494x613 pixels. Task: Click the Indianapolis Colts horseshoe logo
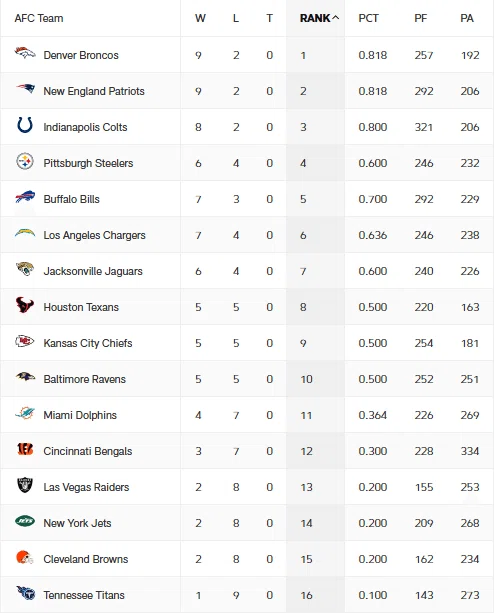[25, 125]
